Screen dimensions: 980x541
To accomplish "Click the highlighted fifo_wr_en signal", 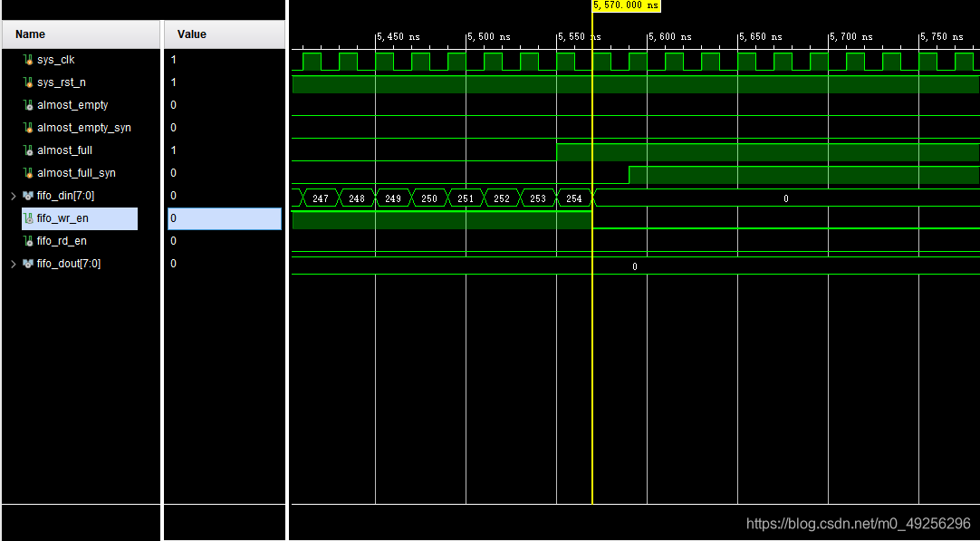I will [80, 218].
